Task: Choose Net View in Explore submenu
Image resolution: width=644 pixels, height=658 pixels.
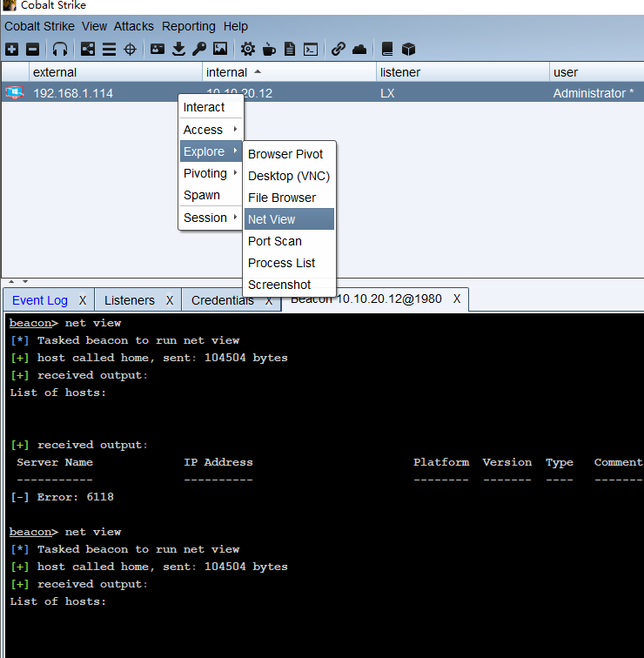Action: point(289,219)
